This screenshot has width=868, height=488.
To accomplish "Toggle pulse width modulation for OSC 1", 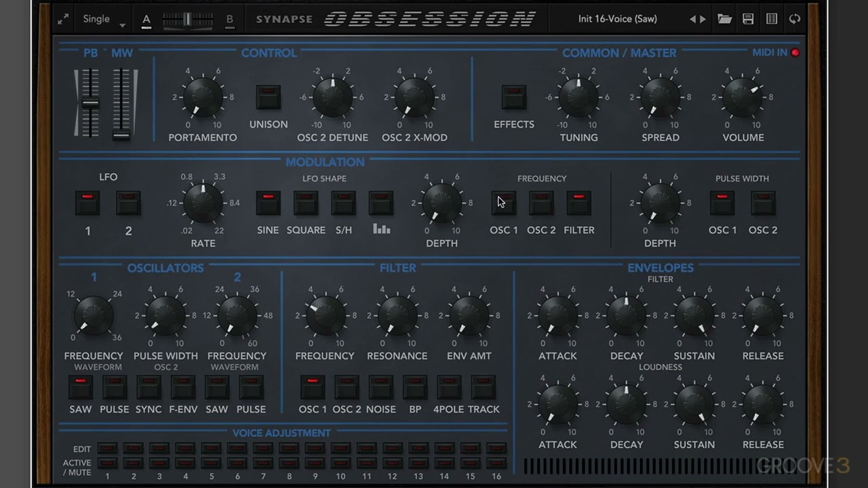I will (722, 203).
